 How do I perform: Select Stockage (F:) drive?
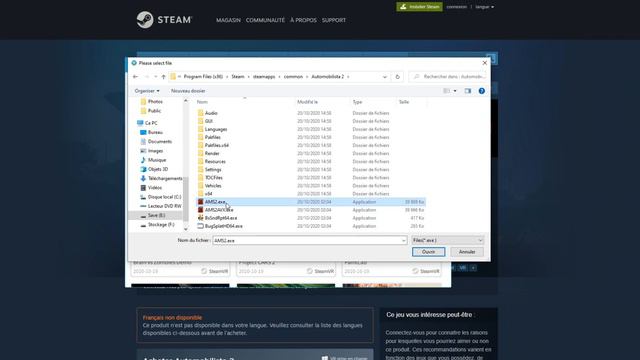[x=161, y=224]
